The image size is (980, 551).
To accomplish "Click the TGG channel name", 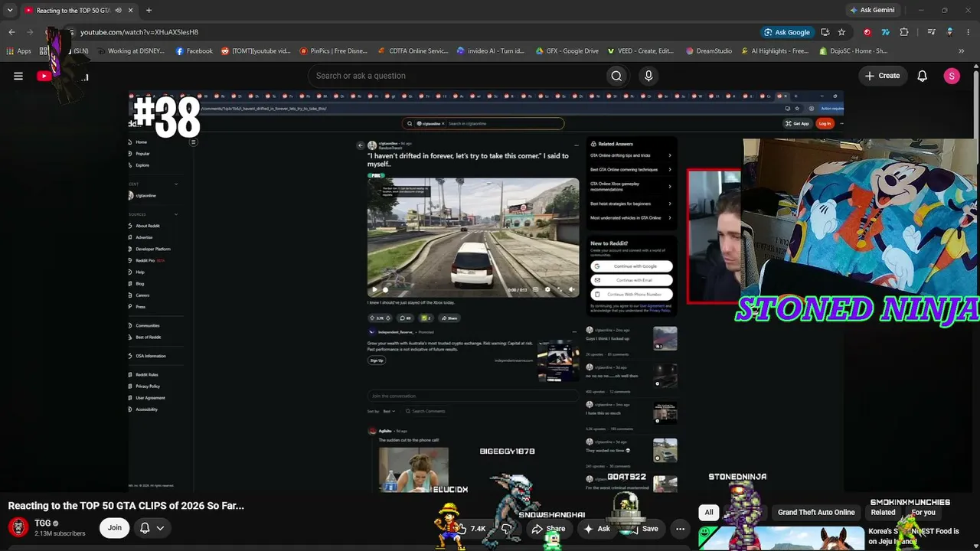I will point(42,523).
